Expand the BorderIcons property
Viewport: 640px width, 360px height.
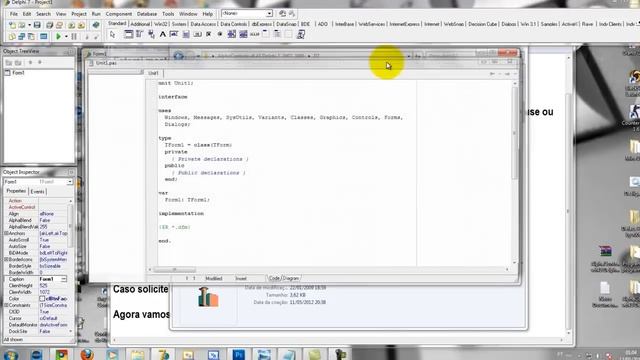click(x=6, y=259)
